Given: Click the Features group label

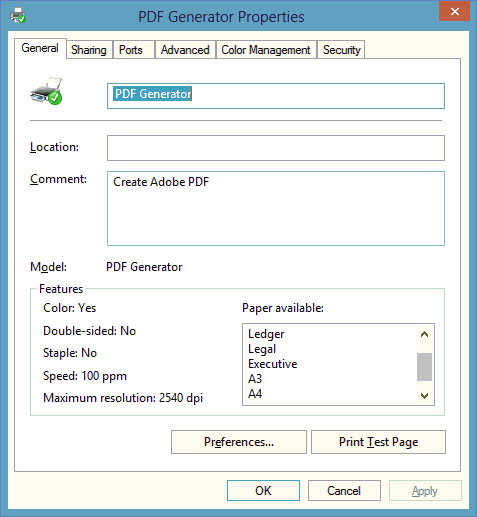Looking at the screenshot, I should [61, 289].
